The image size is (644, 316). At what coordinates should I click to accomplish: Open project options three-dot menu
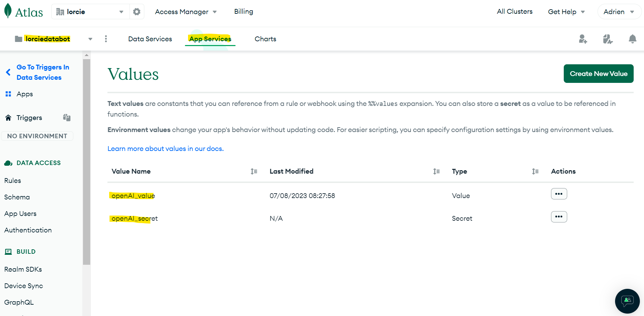[x=106, y=39]
